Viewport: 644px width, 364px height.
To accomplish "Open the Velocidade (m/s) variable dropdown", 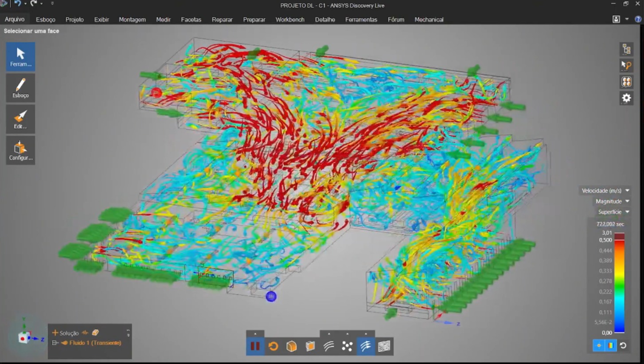I will click(605, 191).
